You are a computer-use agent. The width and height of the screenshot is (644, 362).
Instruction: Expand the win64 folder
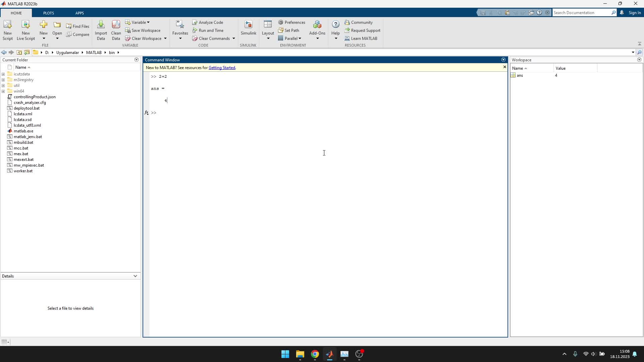pos(3,91)
